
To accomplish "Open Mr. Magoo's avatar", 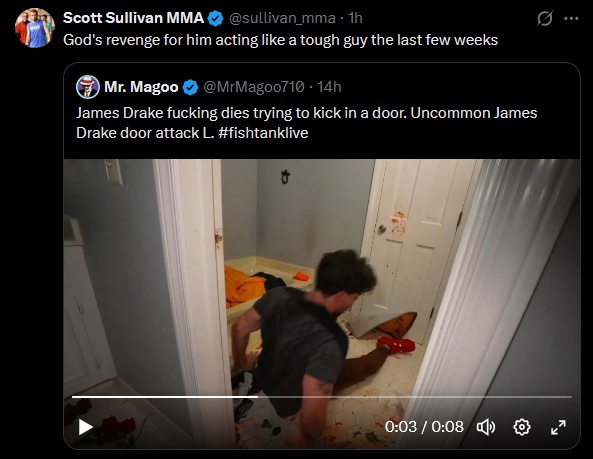I will (x=88, y=87).
